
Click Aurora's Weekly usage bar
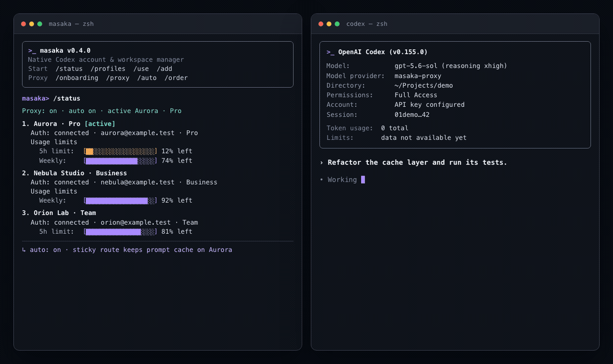point(121,161)
